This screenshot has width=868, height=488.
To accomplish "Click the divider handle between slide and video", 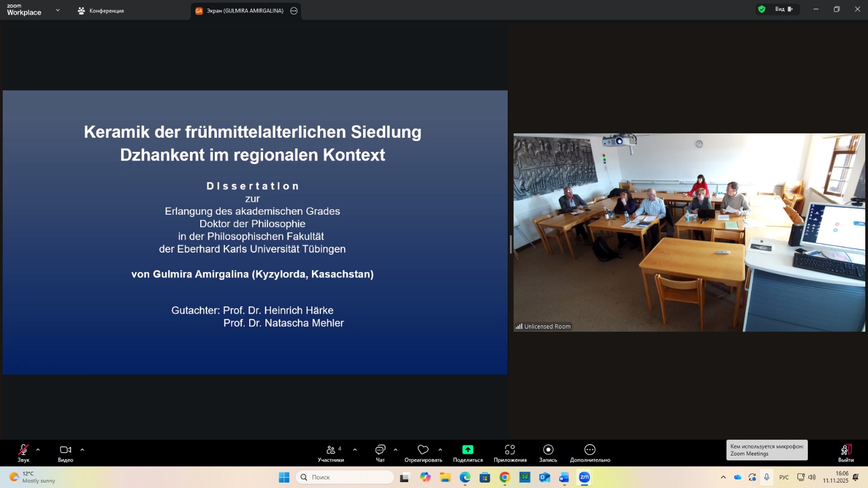I will (510, 245).
